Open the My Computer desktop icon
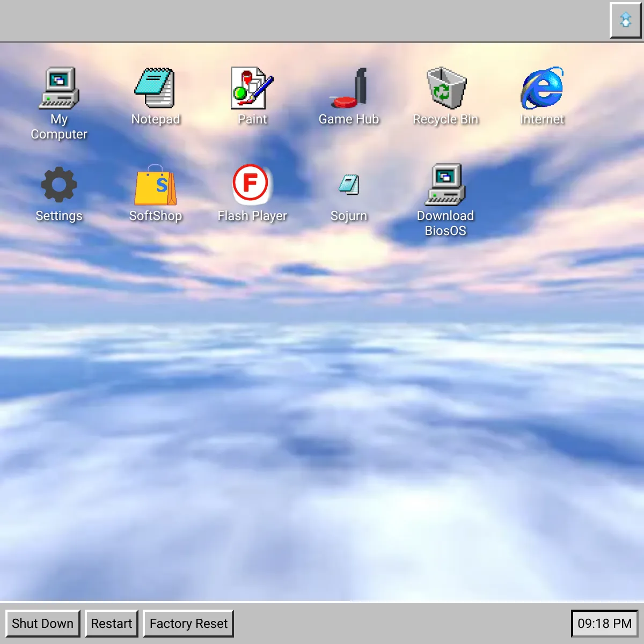644x644 pixels. pyautogui.click(x=59, y=88)
